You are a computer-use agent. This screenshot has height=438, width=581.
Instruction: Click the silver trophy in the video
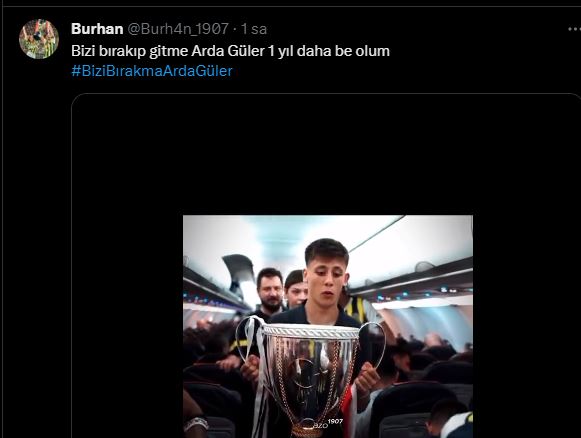pos(311,374)
